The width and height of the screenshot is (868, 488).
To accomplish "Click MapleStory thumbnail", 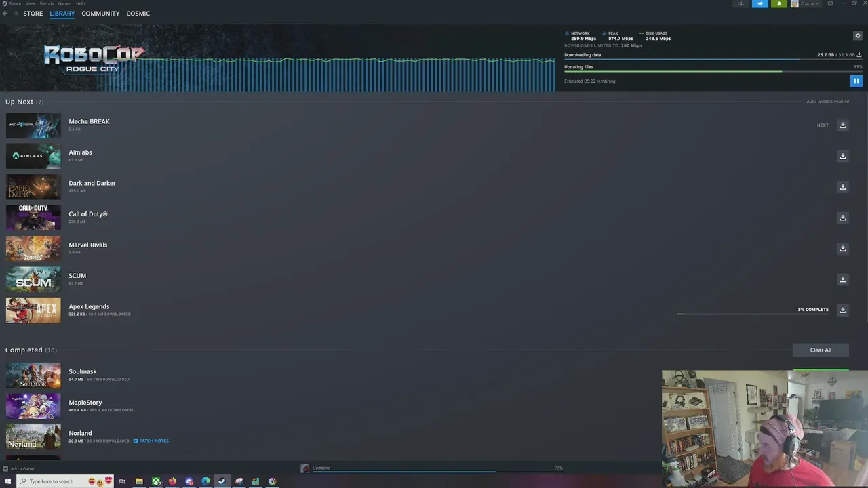I will (x=33, y=406).
